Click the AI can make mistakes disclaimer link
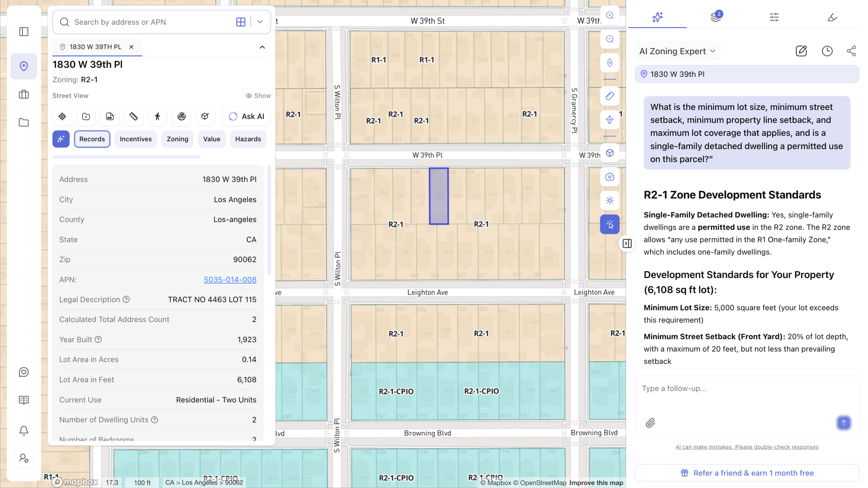The image size is (868, 488). point(747,447)
